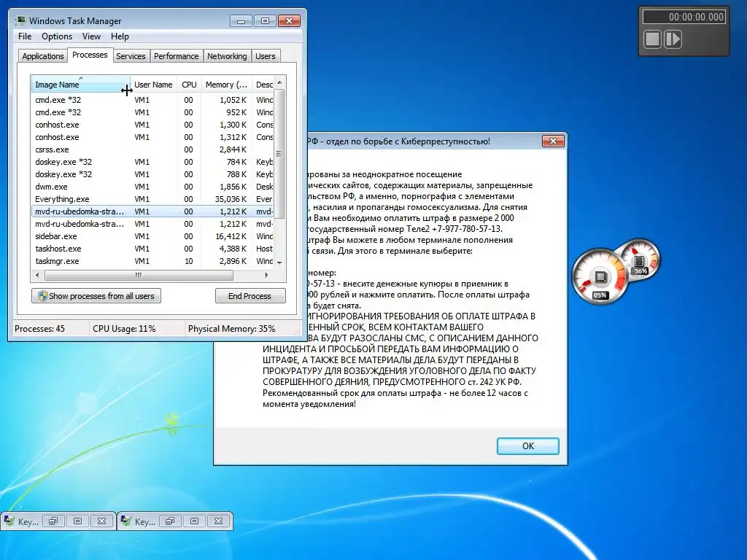747x560 pixels.
Task: Select the Everything.exe process row
Action: [x=152, y=199]
